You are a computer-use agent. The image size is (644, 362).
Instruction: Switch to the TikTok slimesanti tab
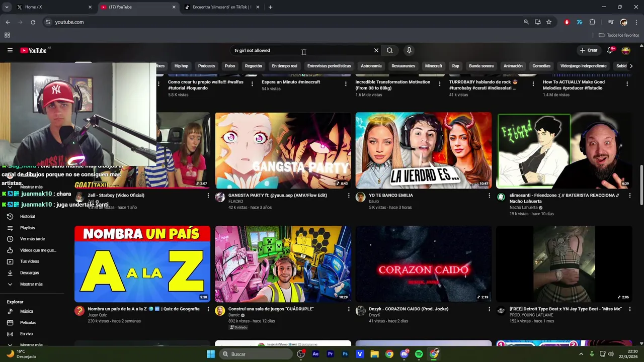tap(221, 7)
